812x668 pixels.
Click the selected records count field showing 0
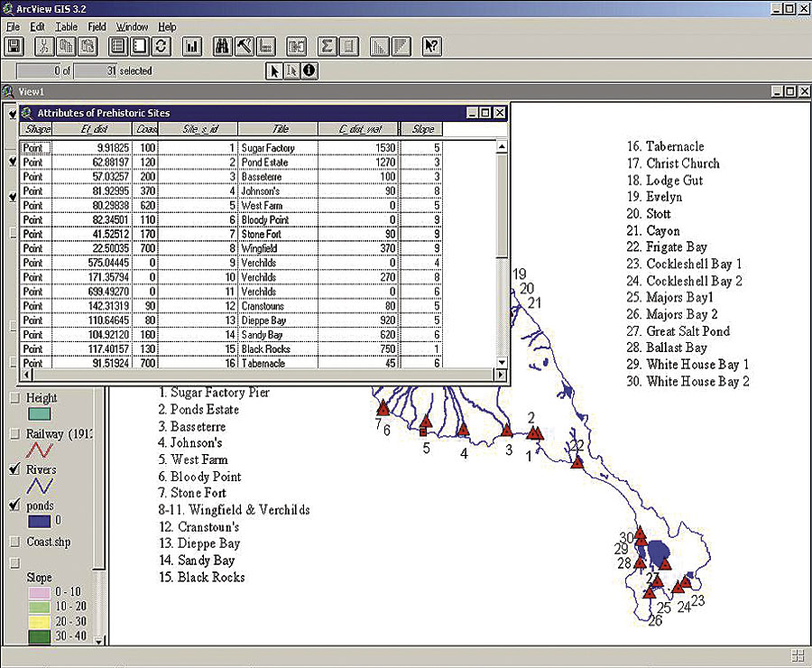[x=40, y=71]
